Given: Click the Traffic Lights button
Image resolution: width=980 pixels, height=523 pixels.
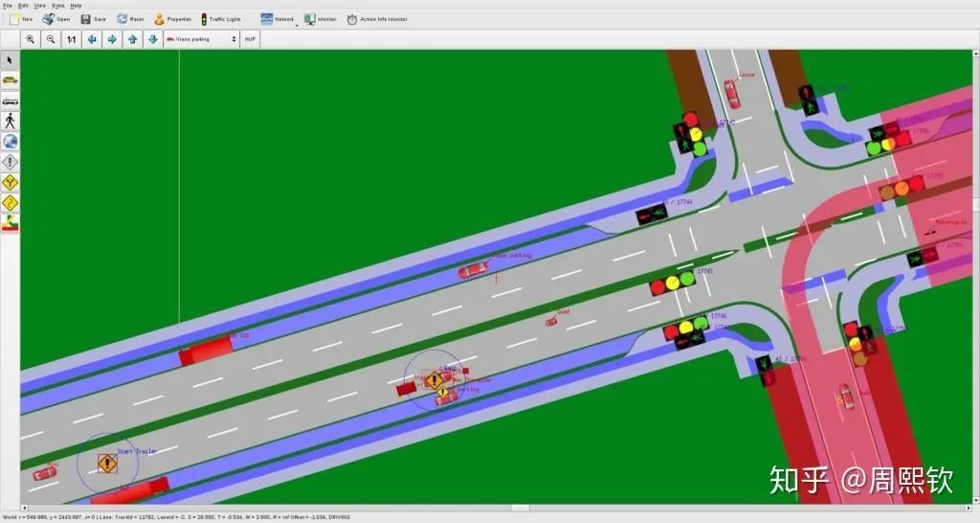Looking at the screenshot, I should pos(220,19).
